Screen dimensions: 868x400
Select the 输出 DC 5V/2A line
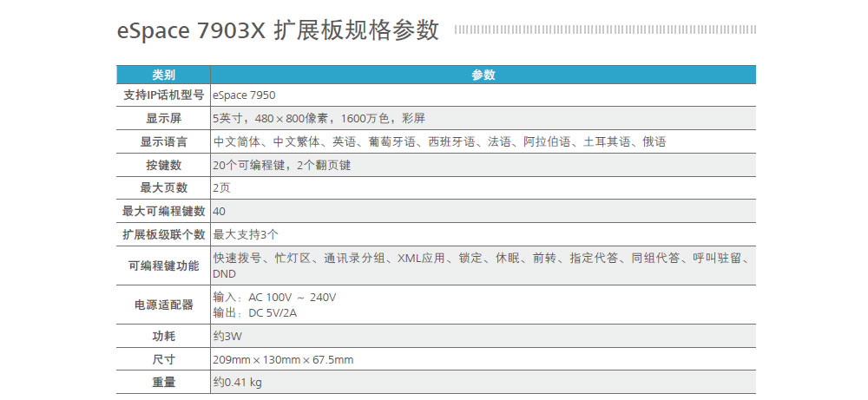(x=255, y=312)
